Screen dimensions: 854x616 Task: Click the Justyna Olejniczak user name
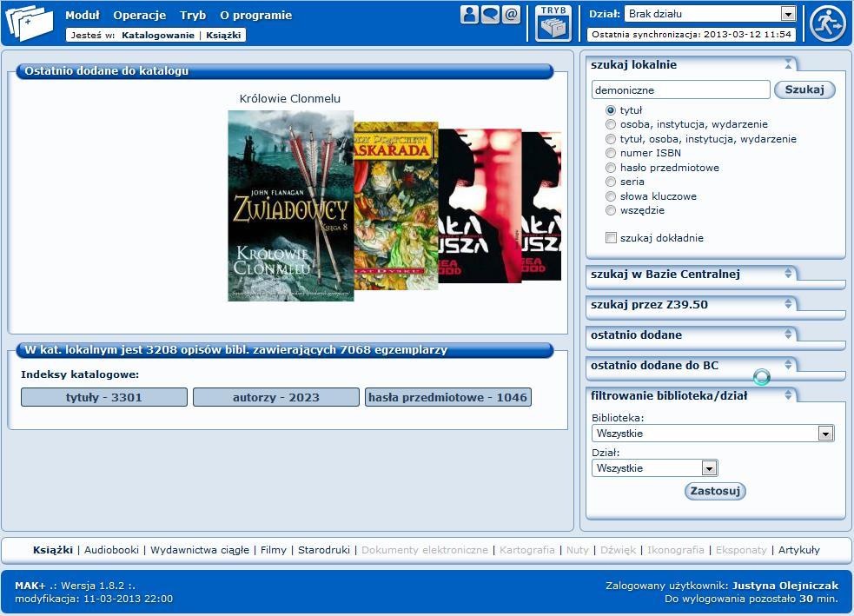tap(784, 586)
